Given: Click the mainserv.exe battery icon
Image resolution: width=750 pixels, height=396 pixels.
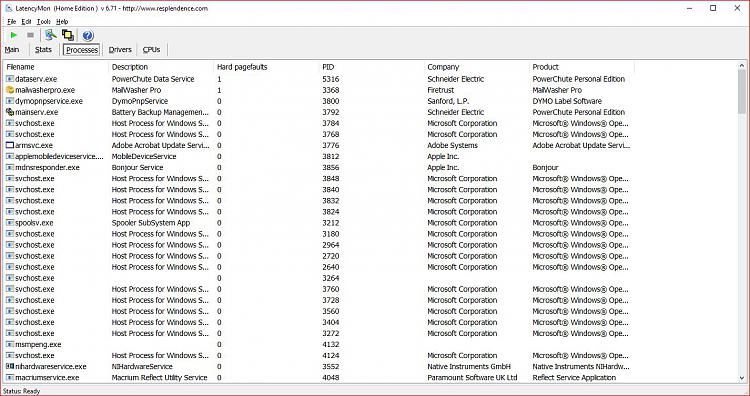Looking at the screenshot, I should click(10, 112).
